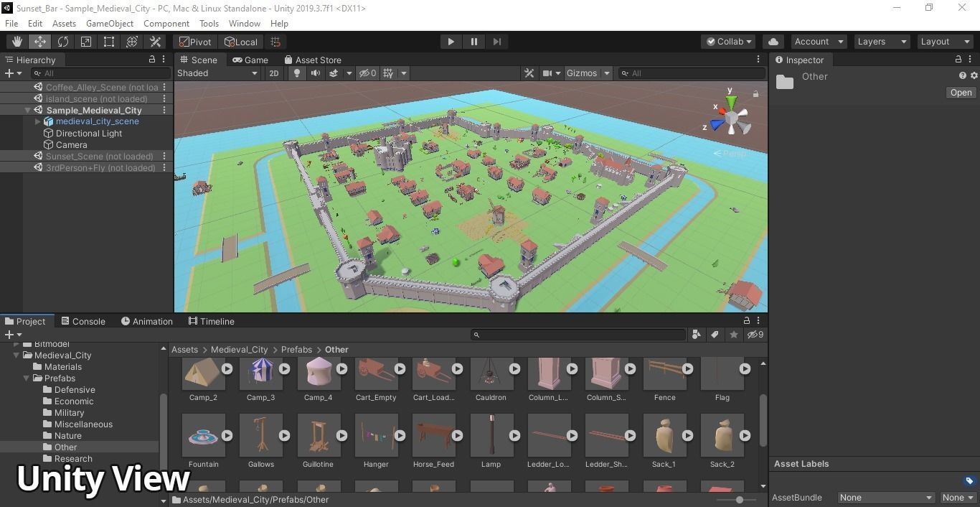
Task: Pause the game playback
Action: tap(474, 42)
